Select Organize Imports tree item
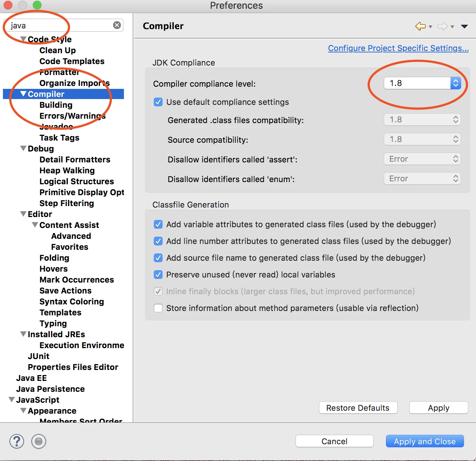Viewport: 476px width, 461px height. coord(74,83)
